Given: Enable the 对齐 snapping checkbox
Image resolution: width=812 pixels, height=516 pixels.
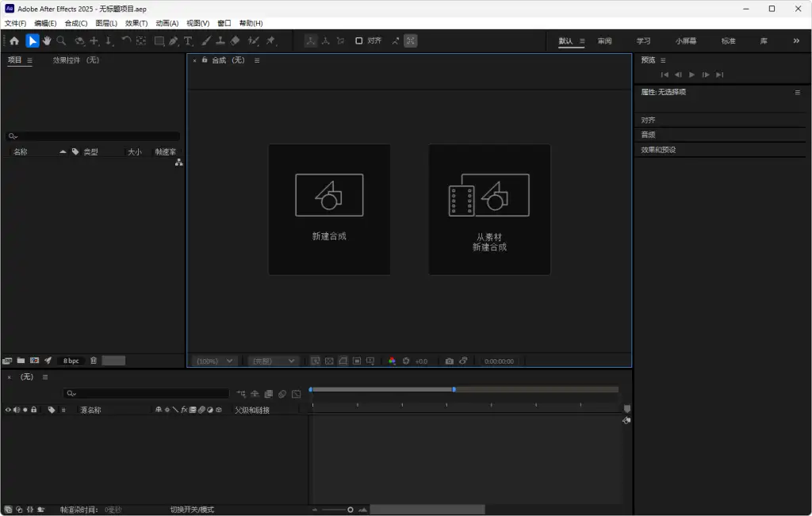Looking at the screenshot, I should tap(358, 40).
